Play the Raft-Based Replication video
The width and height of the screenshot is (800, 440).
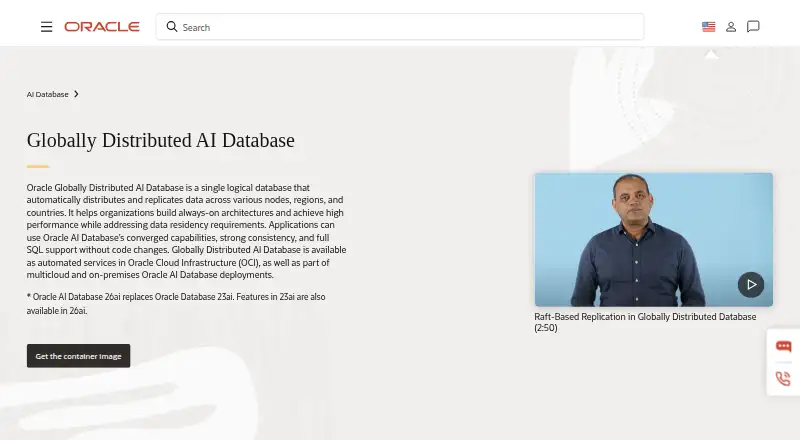click(x=751, y=284)
